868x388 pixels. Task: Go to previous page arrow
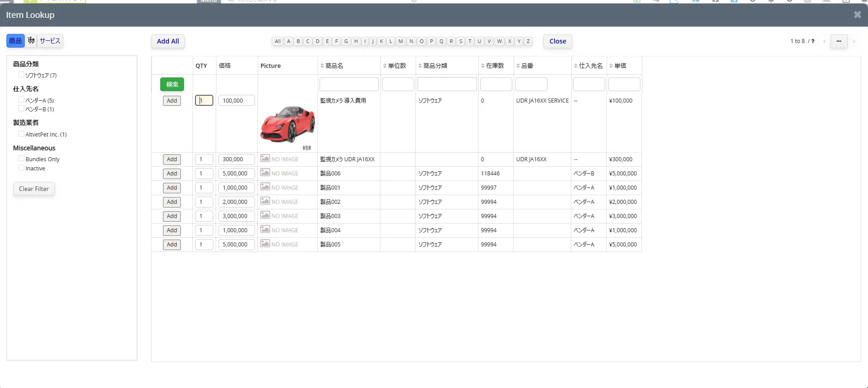[824, 41]
